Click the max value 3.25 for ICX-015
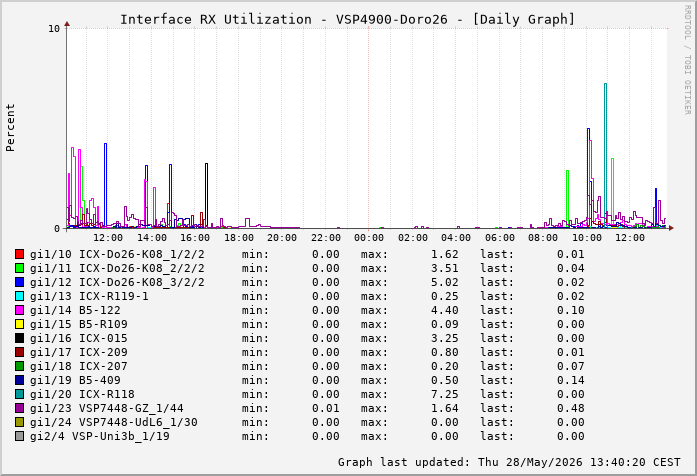 [x=445, y=338]
